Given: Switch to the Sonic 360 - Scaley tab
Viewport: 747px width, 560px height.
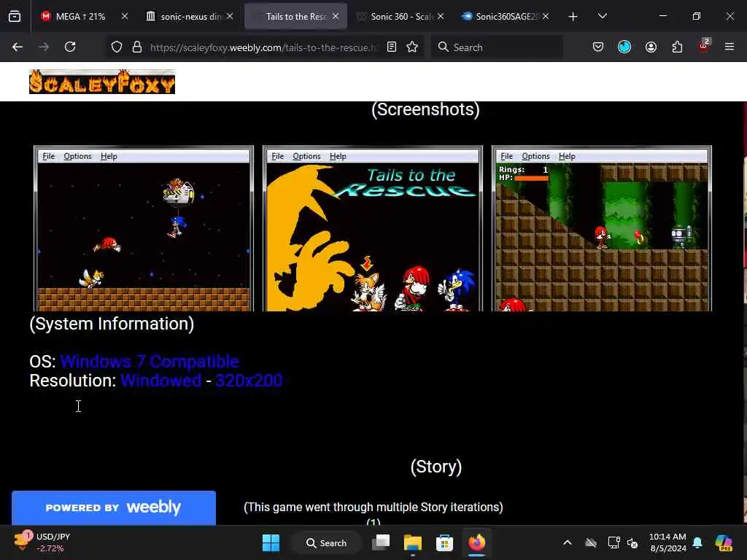Looking at the screenshot, I should coord(401,17).
